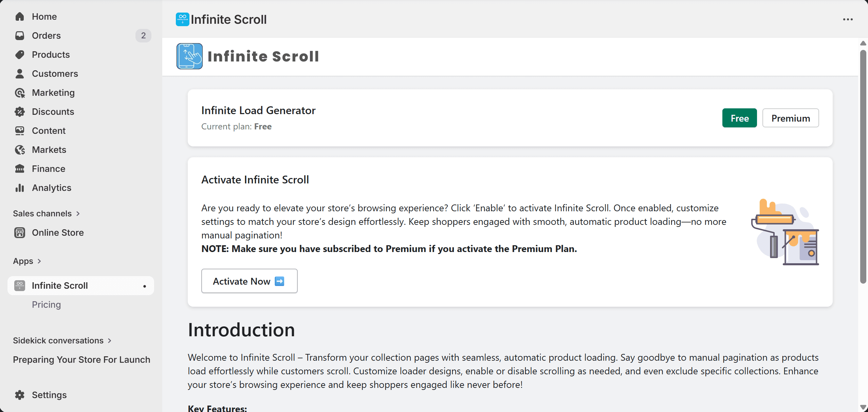Switch the plan to Premium
This screenshot has width=868, height=412.
(x=791, y=118)
